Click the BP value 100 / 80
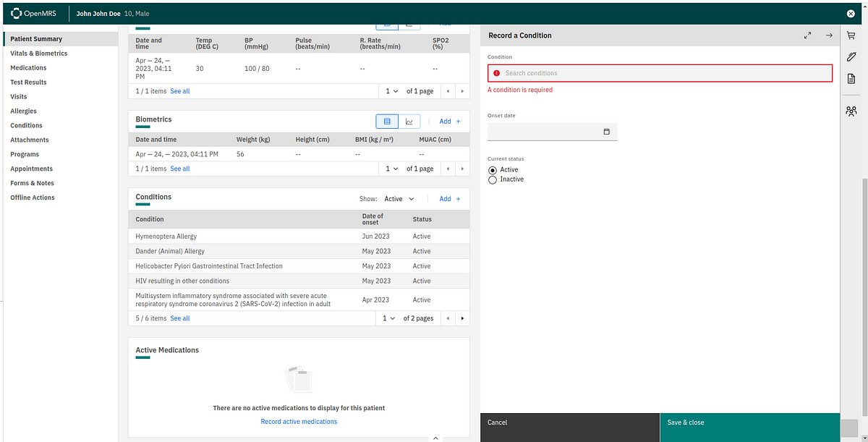Image resolution: width=868 pixels, height=442 pixels. click(x=258, y=69)
